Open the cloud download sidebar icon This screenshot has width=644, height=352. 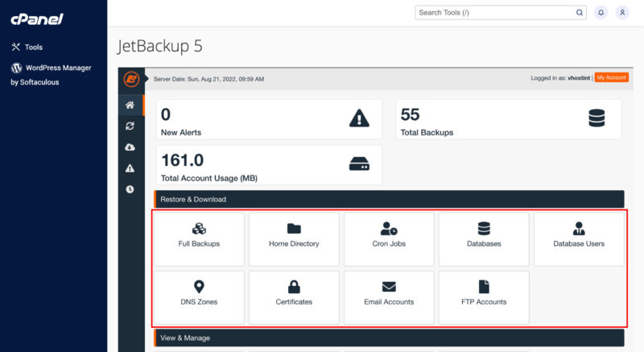pos(130,147)
